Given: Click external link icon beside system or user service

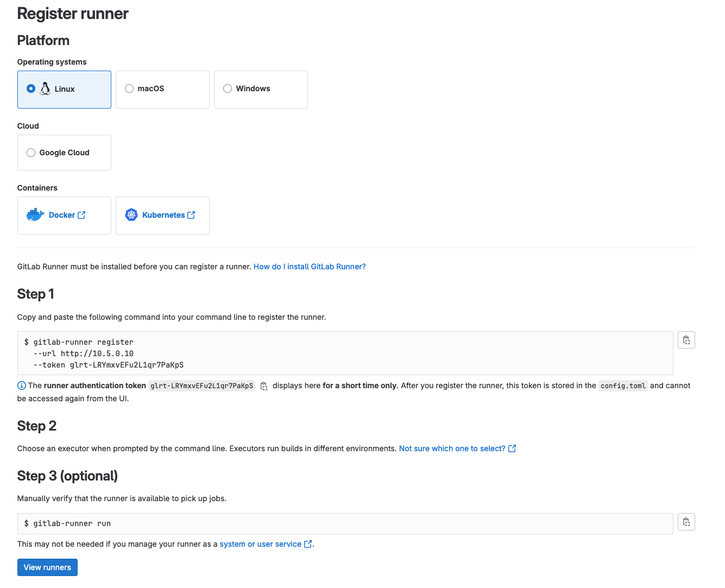Looking at the screenshot, I should click(308, 543).
